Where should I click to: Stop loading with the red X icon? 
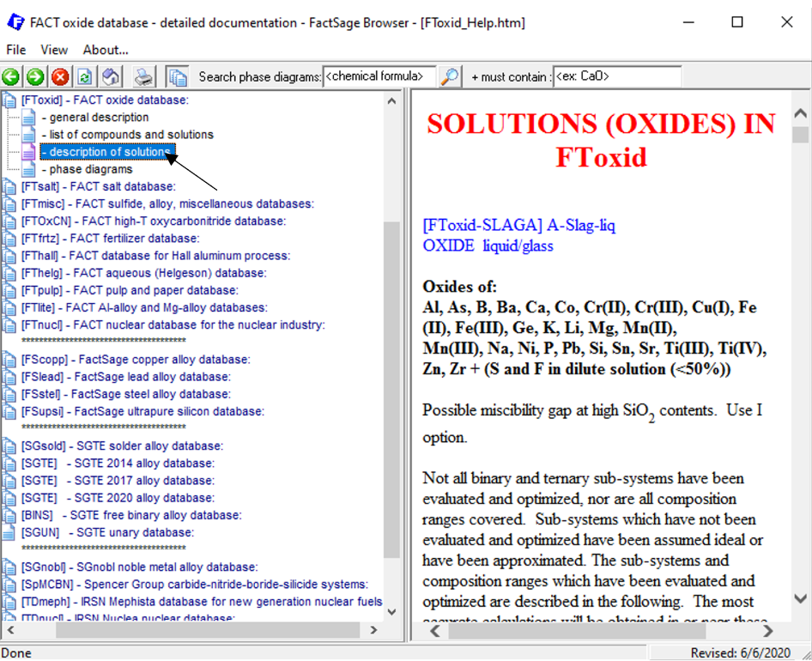(60, 77)
